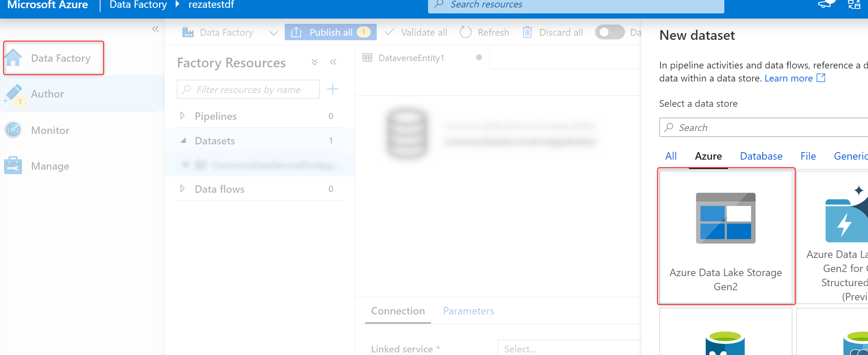This screenshot has height=355, width=868.
Task: Open the Data Factory branch dropdown chevron
Action: point(273,33)
